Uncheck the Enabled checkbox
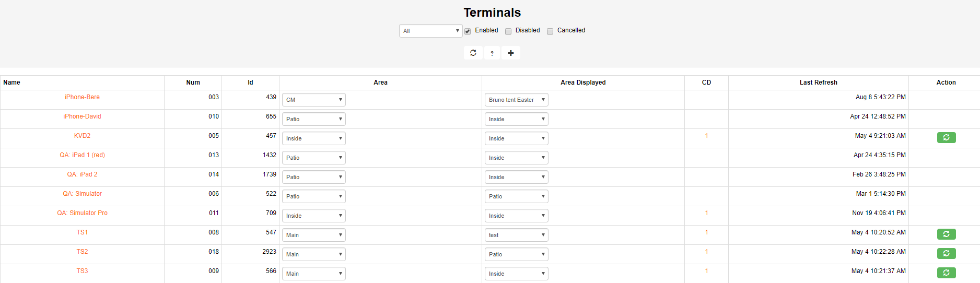The width and height of the screenshot is (980, 283). point(468,31)
